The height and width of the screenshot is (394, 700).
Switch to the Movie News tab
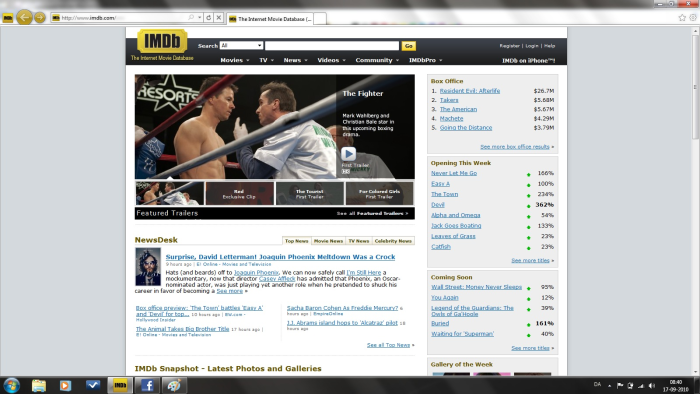tap(328, 241)
